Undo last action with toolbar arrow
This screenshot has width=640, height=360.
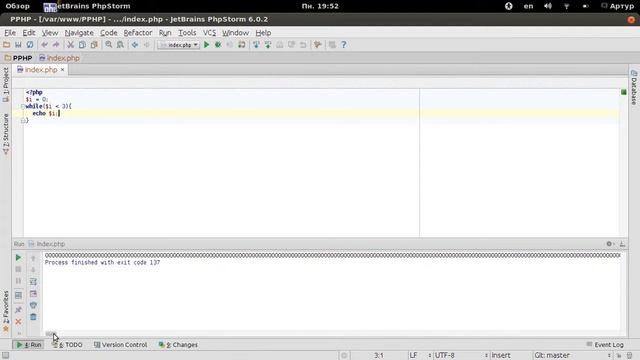tap(44, 45)
